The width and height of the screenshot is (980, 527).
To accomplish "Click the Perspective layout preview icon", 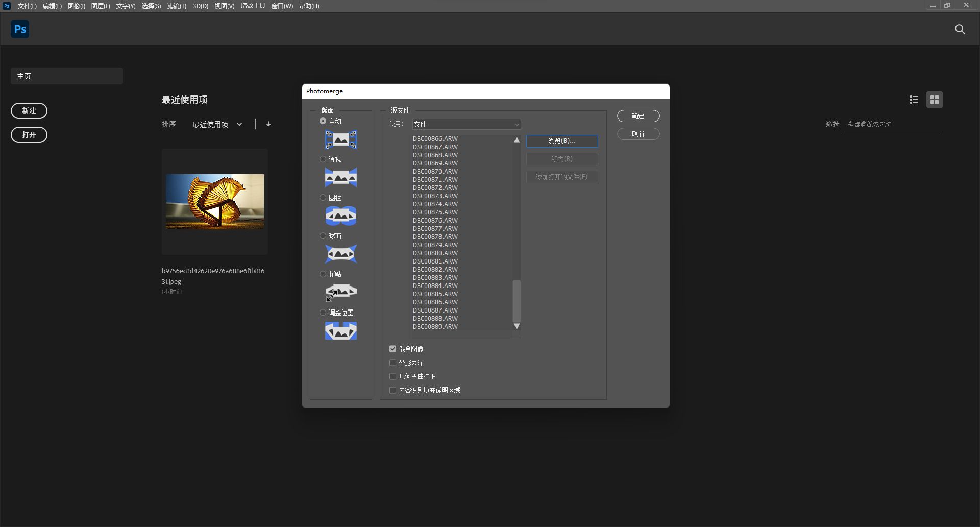I will click(x=341, y=178).
